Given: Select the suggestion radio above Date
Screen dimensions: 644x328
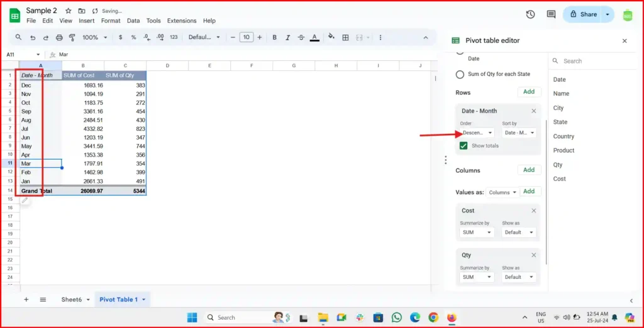Looking at the screenshot, I should pos(460,53).
